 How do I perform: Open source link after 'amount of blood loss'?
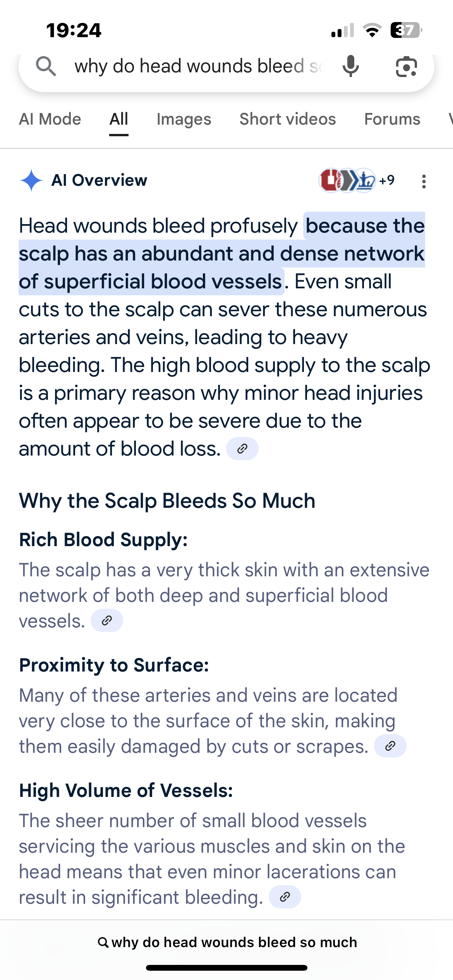242,449
